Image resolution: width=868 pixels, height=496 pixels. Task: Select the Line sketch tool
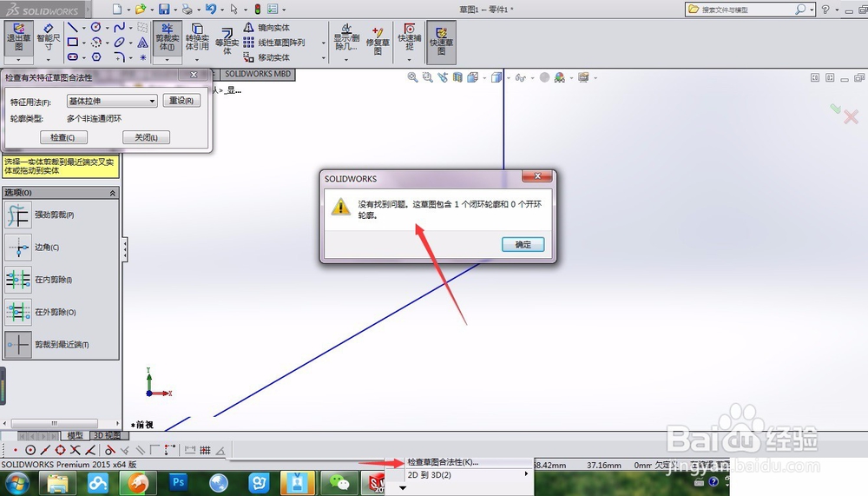tap(73, 27)
